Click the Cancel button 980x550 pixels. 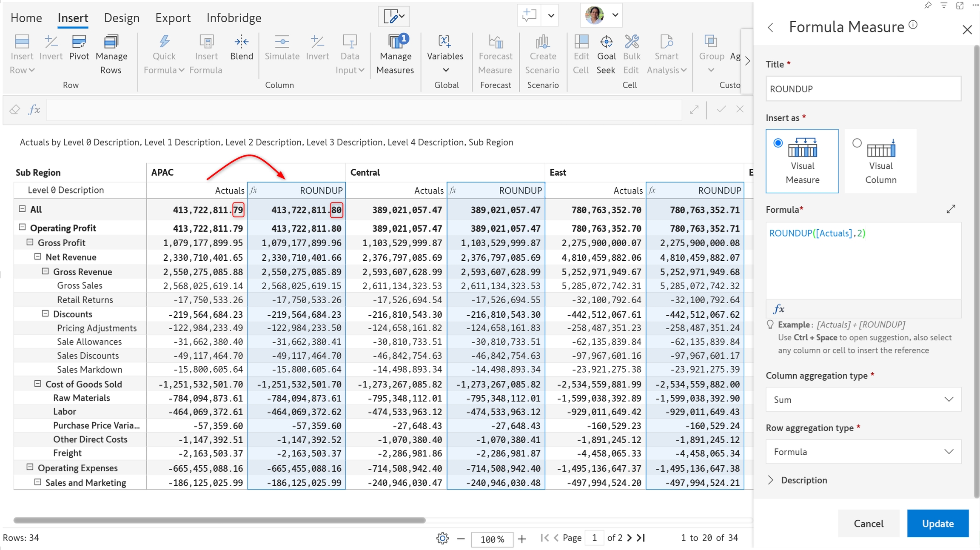click(869, 523)
